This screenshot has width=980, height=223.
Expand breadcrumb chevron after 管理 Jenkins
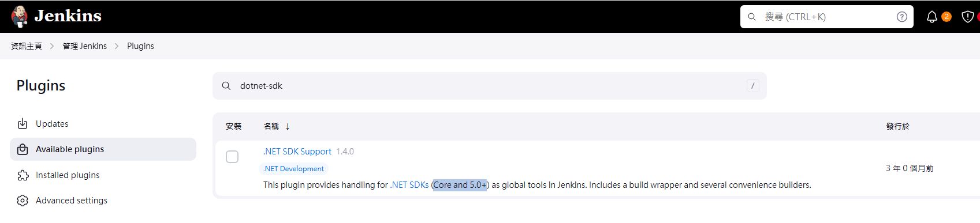[x=117, y=46]
